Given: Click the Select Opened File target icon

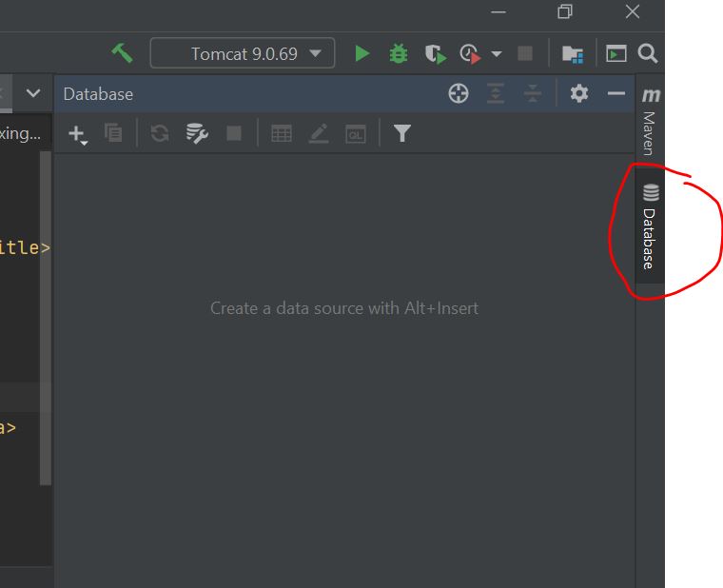Looking at the screenshot, I should pyautogui.click(x=459, y=93).
